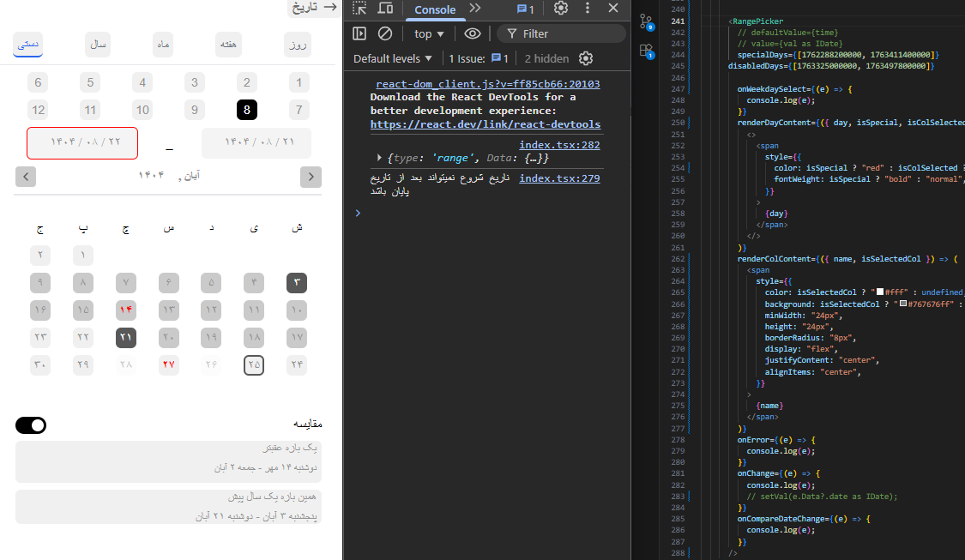Go to next month with right chevron
Image resolution: width=965 pixels, height=560 pixels.
(311, 177)
